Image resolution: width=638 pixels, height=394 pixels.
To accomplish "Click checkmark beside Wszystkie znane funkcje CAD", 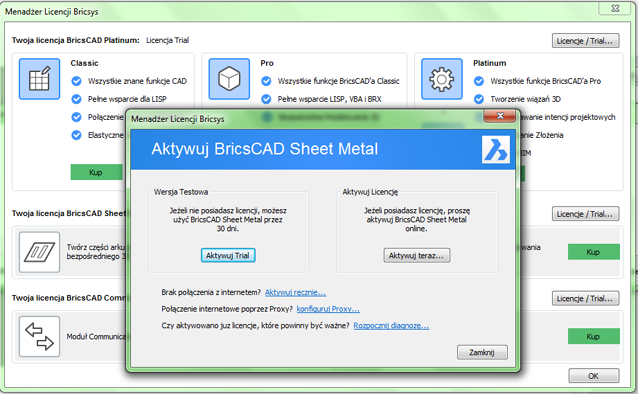I will click(76, 81).
